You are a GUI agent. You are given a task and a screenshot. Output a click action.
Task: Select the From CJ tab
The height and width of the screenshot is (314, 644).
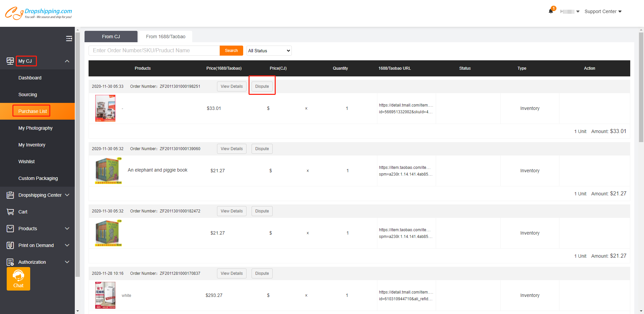pyautogui.click(x=111, y=37)
